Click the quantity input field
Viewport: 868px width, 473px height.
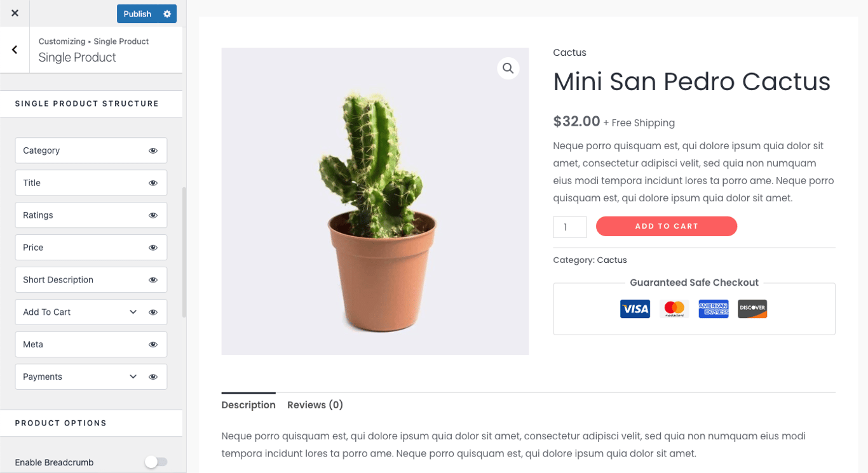569,226
